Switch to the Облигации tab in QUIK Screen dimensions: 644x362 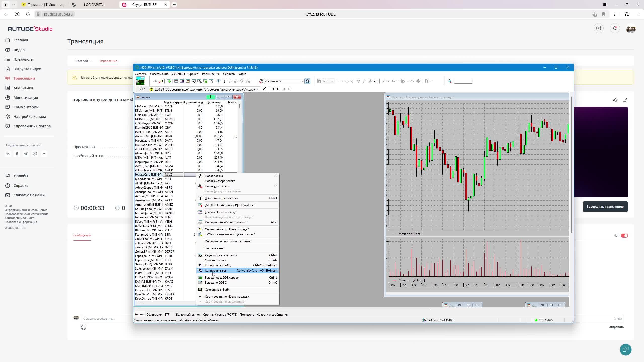(154, 315)
